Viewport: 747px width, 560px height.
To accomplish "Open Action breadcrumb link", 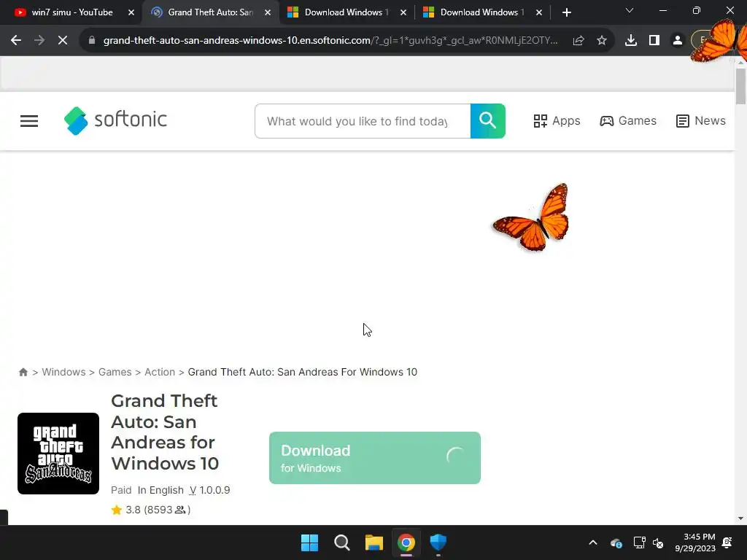I will (x=160, y=372).
